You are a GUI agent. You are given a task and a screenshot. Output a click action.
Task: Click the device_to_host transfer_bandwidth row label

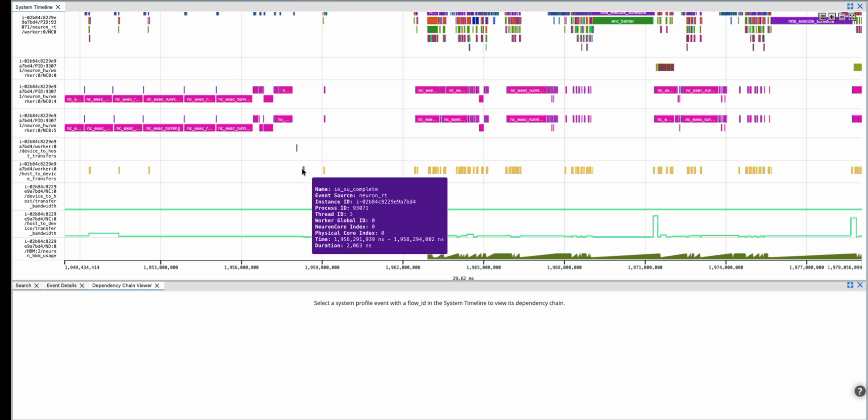[40, 196]
